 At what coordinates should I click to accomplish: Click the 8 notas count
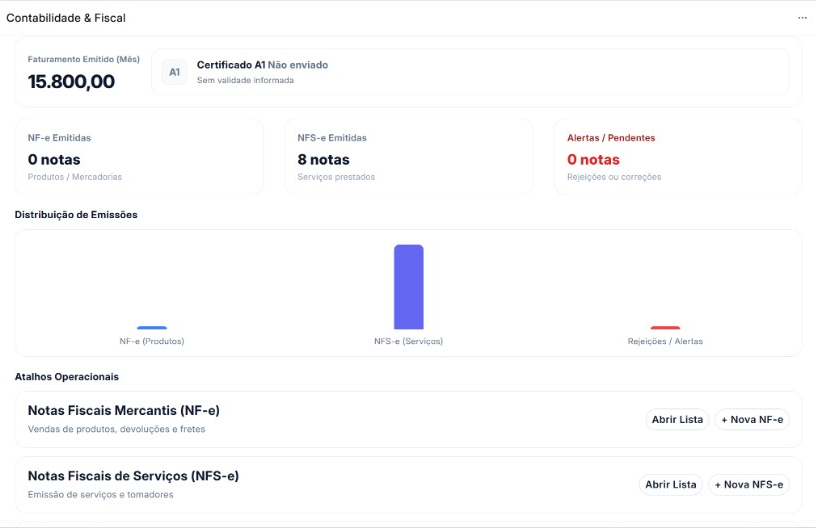click(x=323, y=160)
